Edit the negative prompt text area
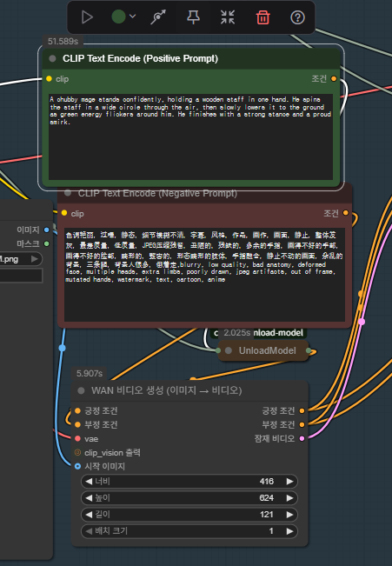392x566 pixels. point(204,275)
